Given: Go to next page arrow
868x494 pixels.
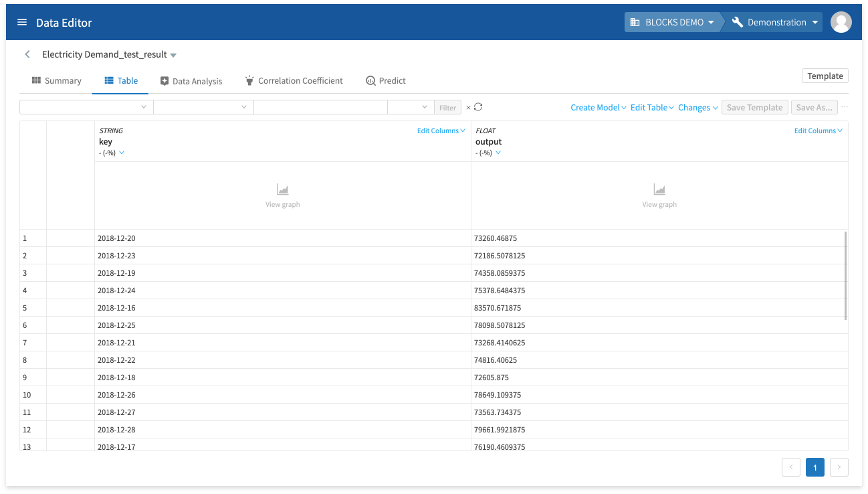Looking at the screenshot, I should click(839, 467).
